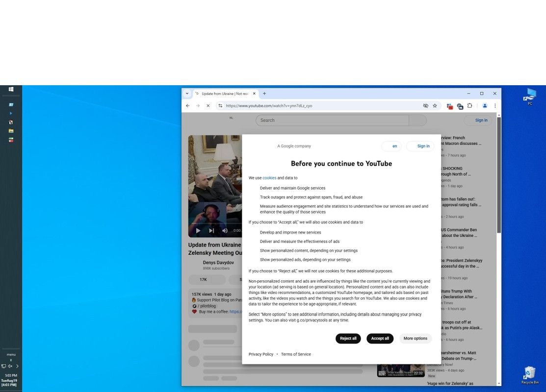Mute the video with the speaker icon

coord(225,231)
